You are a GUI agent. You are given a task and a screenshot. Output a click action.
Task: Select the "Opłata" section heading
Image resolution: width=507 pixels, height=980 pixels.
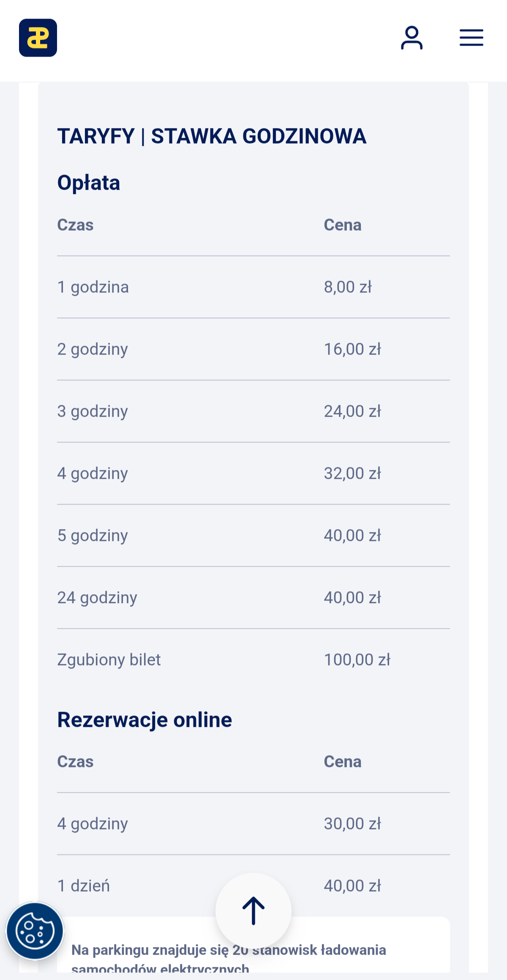point(89,183)
